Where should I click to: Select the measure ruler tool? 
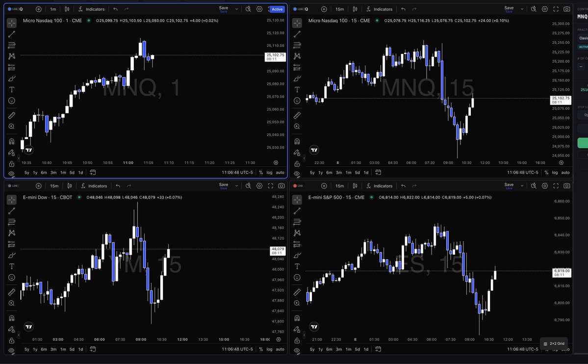coord(11,115)
